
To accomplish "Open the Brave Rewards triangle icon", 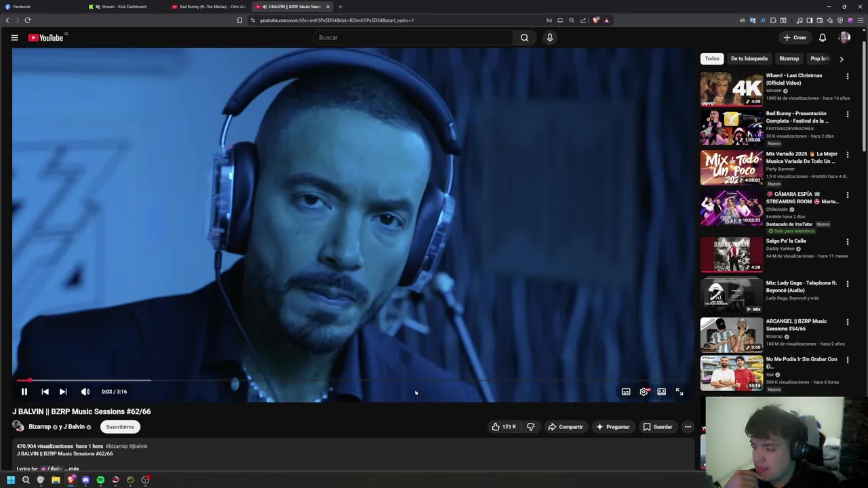I will click(607, 20).
